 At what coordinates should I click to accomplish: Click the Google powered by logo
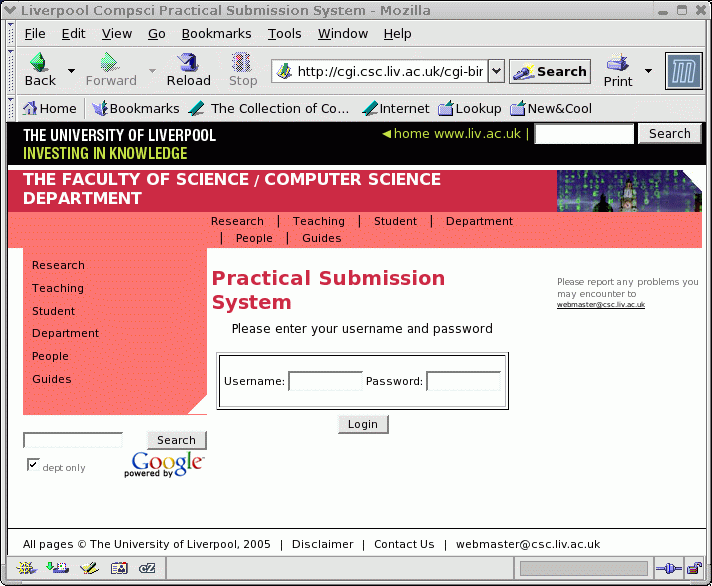[x=165, y=464]
